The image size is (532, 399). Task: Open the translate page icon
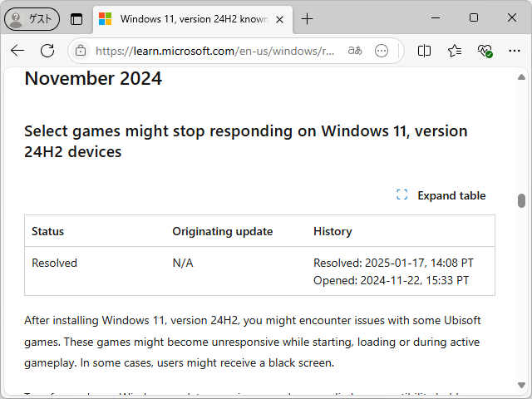[x=355, y=51]
